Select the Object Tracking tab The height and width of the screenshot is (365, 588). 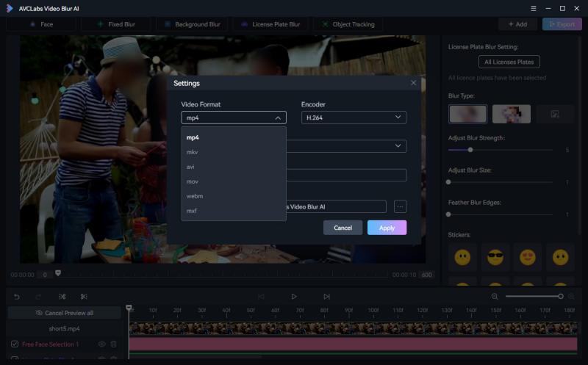point(348,24)
